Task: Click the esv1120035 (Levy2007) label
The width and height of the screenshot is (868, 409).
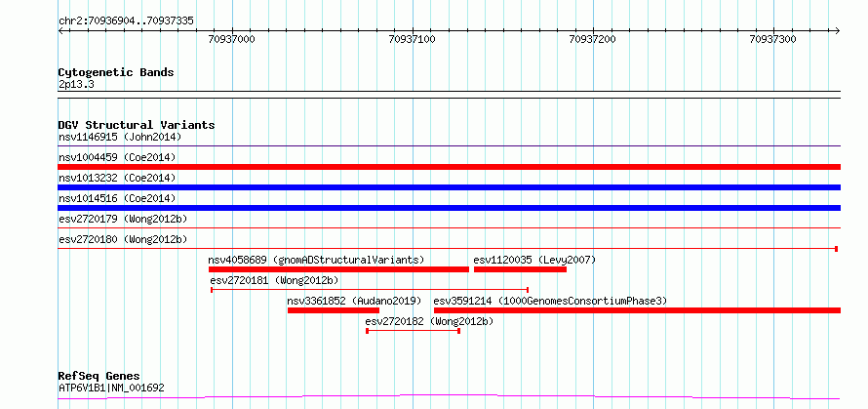Action: point(534,260)
